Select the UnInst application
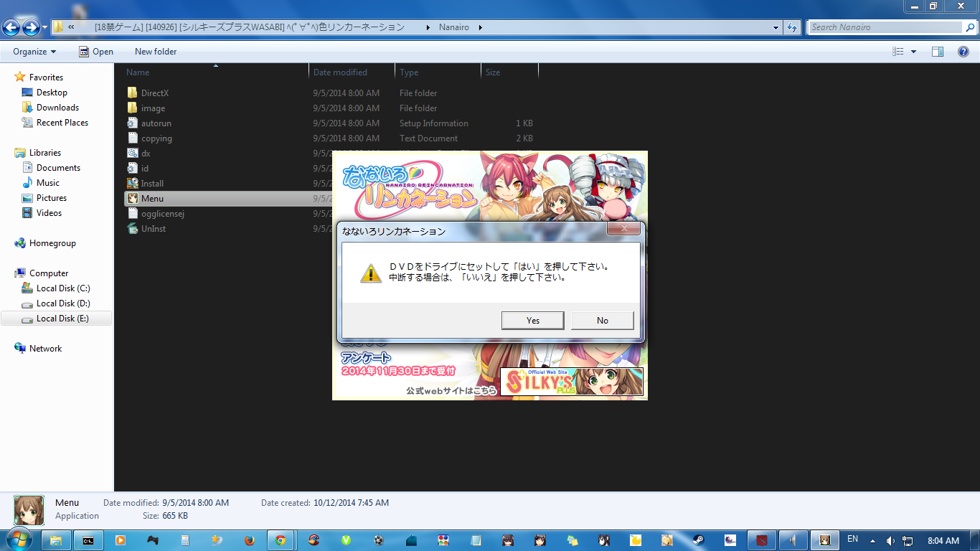Viewport: 980px width, 551px height. click(153, 229)
